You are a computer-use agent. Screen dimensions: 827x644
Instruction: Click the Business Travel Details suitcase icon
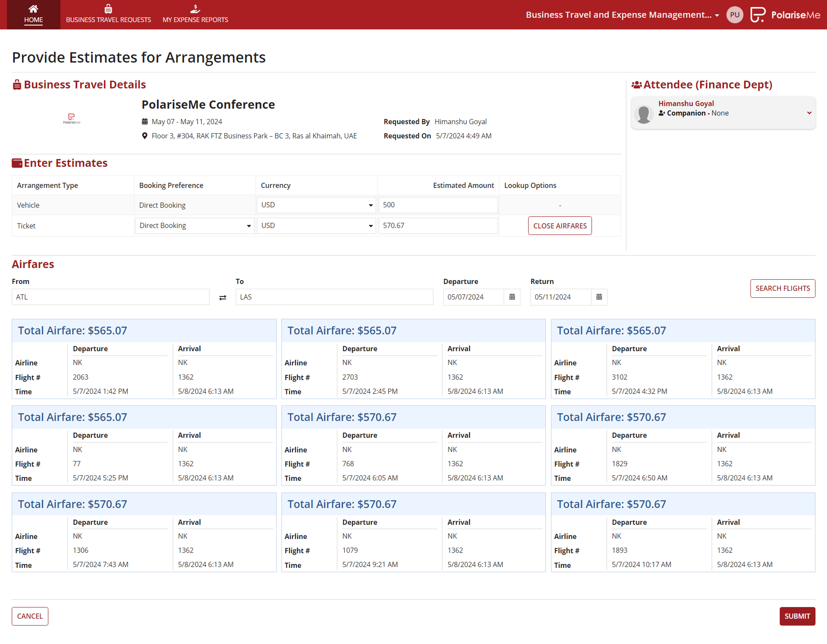pos(17,84)
